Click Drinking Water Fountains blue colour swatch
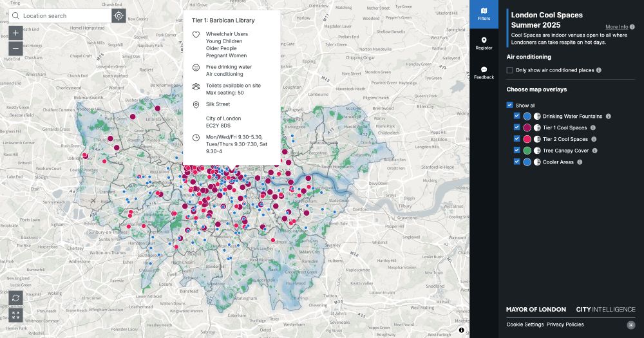Screen dimensions: 644x338 (x=527, y=117)
